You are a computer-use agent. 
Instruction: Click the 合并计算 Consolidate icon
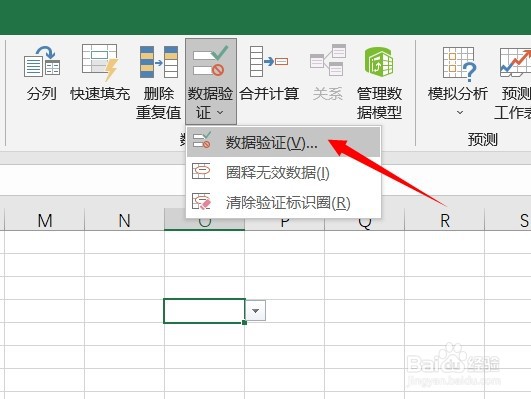[269, 61]
